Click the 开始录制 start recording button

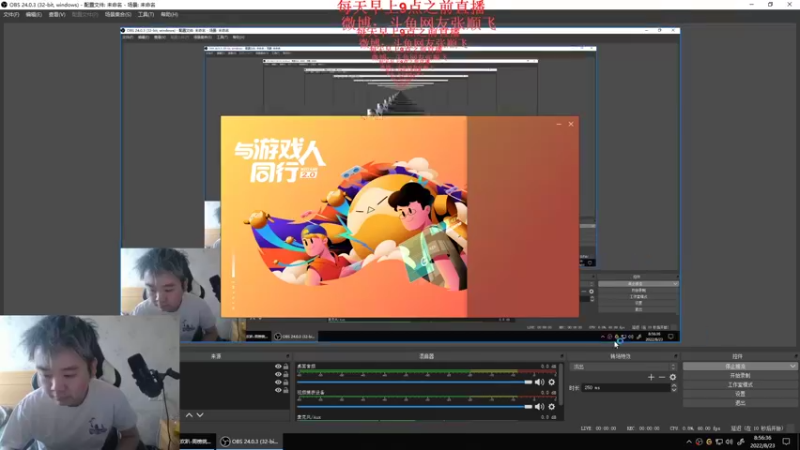click(x=740, y=376)
